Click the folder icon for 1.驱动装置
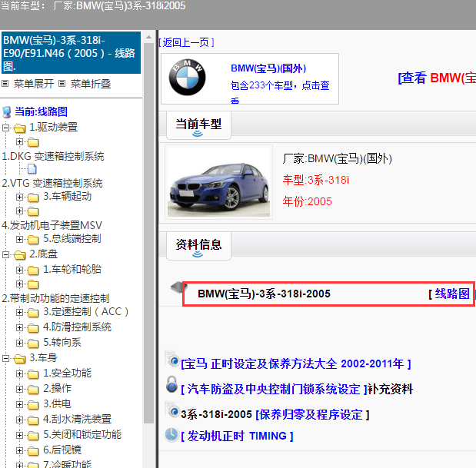The width and height of the screenshot is (476, 468). [20, 128]
